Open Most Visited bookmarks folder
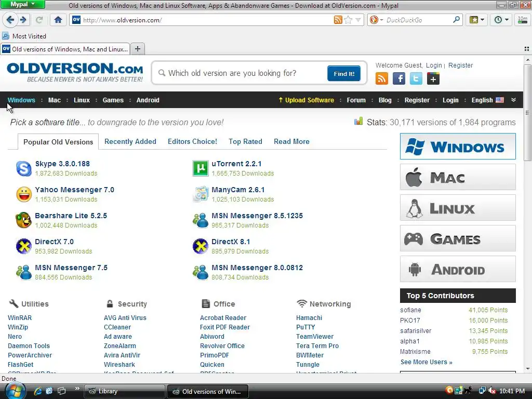Screen dimensions: 532x399 tap(24, 36)
